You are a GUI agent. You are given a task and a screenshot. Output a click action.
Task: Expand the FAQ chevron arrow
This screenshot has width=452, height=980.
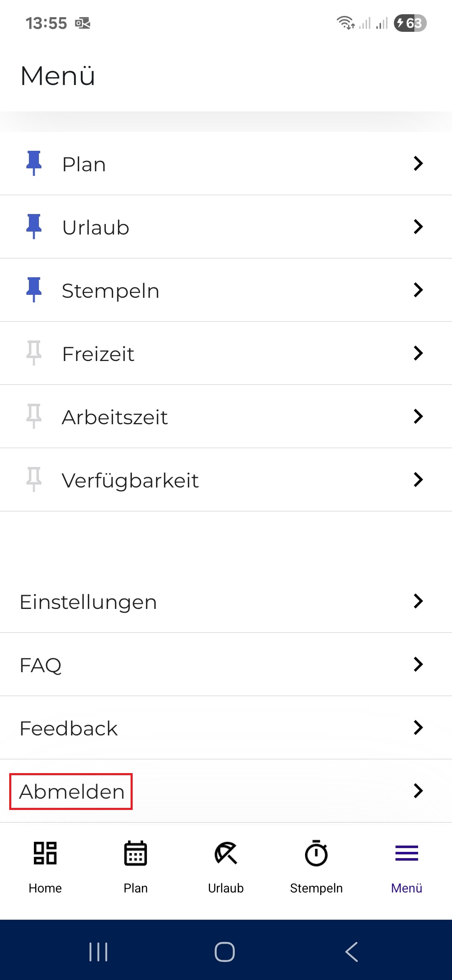[418, 664]
